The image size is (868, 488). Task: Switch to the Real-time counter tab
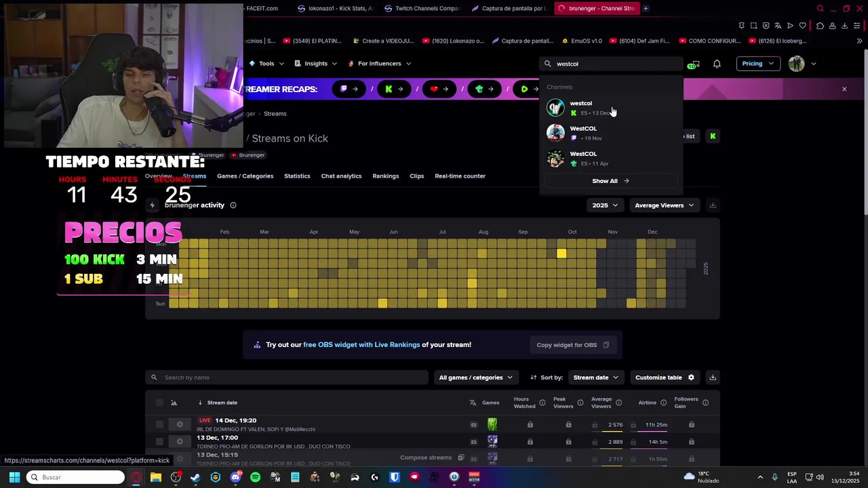click(460, 176)
